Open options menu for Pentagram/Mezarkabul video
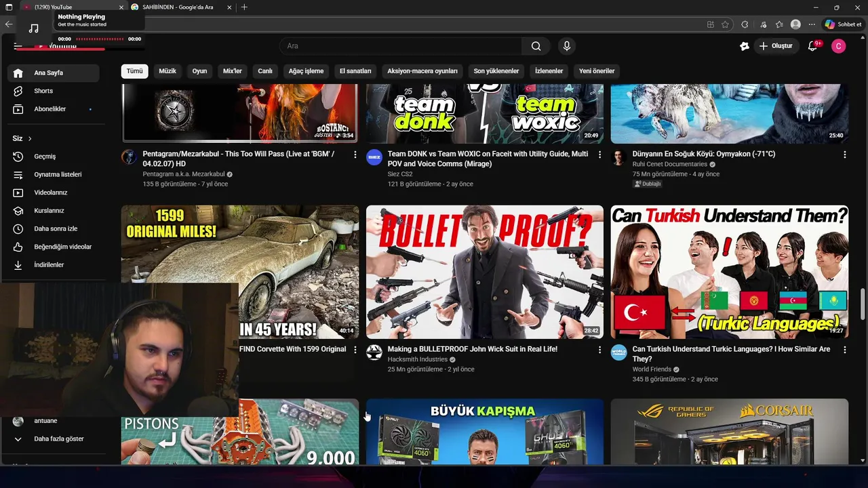The image size is (868, 488). pyautogui.click(x=355, y=155)
